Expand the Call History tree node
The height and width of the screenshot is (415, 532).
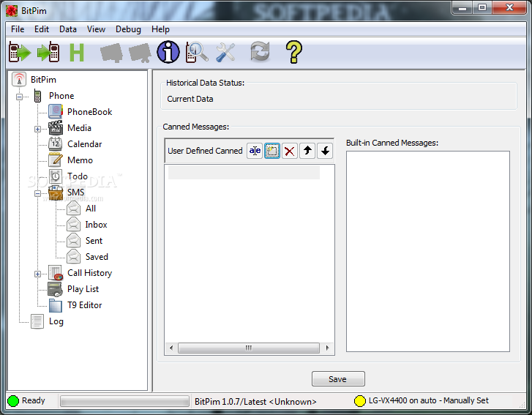37,274
